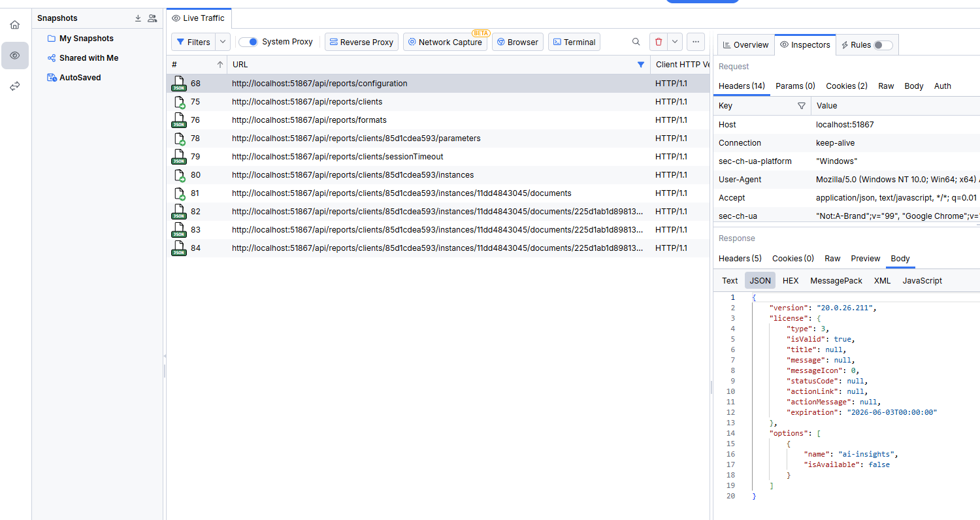
Task: Open the chevron next to the trash icon
Action: 674,41
